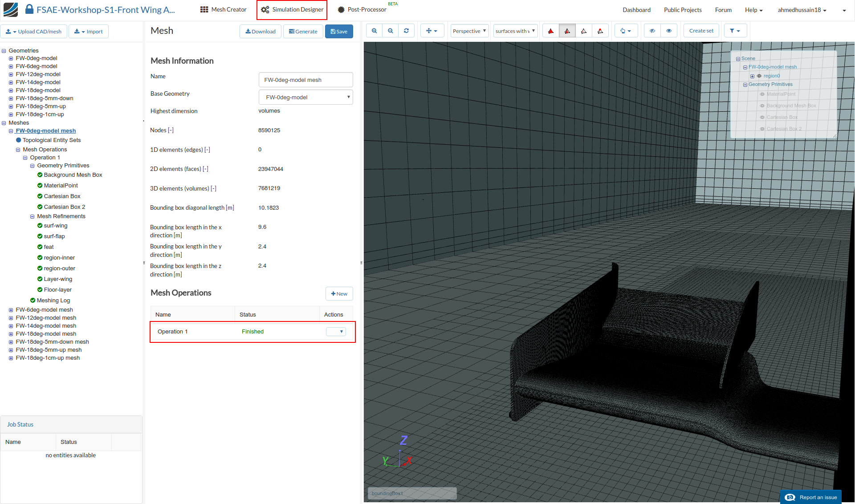Select the zoom in tool above the viewport

(x=374, y=31)
